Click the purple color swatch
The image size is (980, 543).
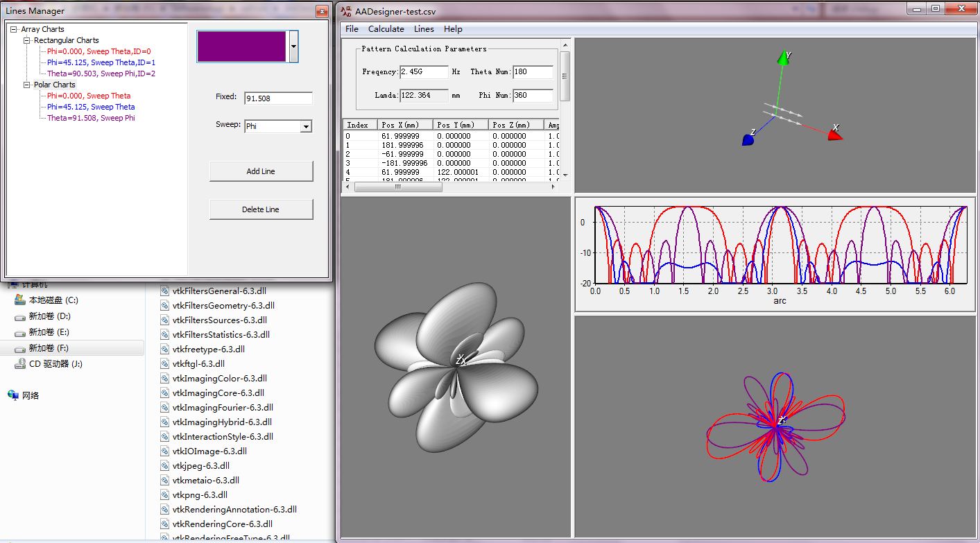click(x=241, y=46)
